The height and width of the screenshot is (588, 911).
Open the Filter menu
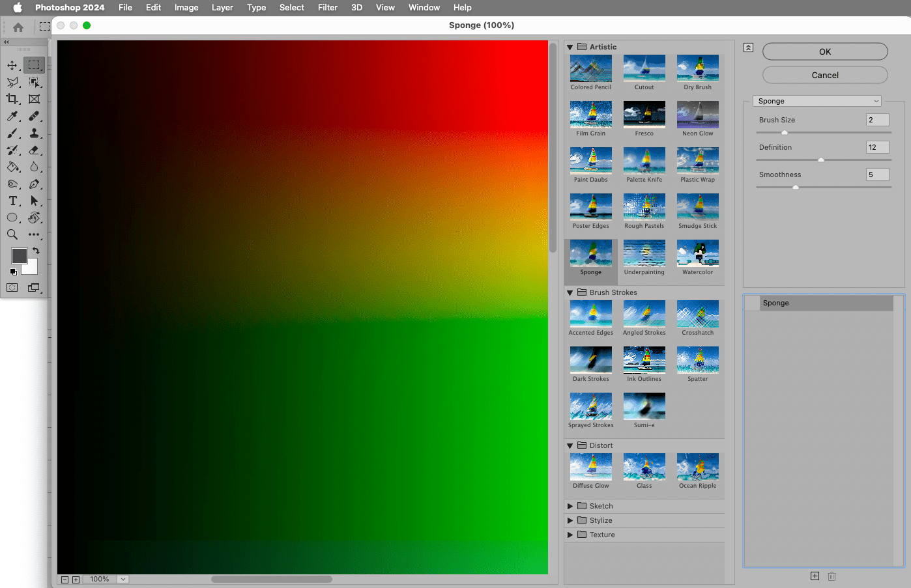pos(327,7)
